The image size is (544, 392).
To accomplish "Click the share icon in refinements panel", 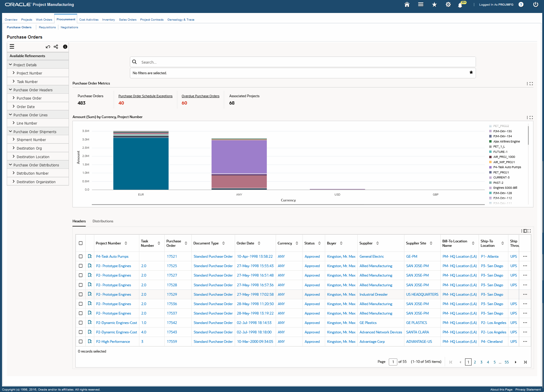I will pyautogui.click(x=56, y=47).
